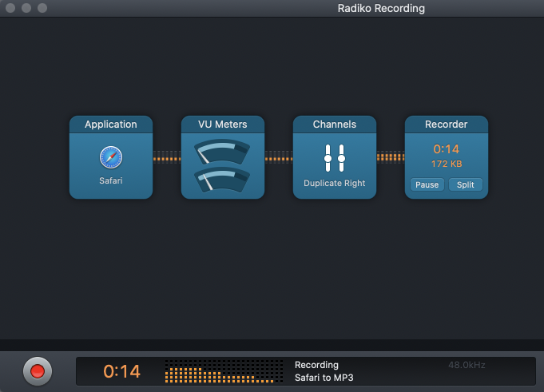The image size is (544, 392).
Task: Close the Radiko Recording window
Action: click(10, 8)
